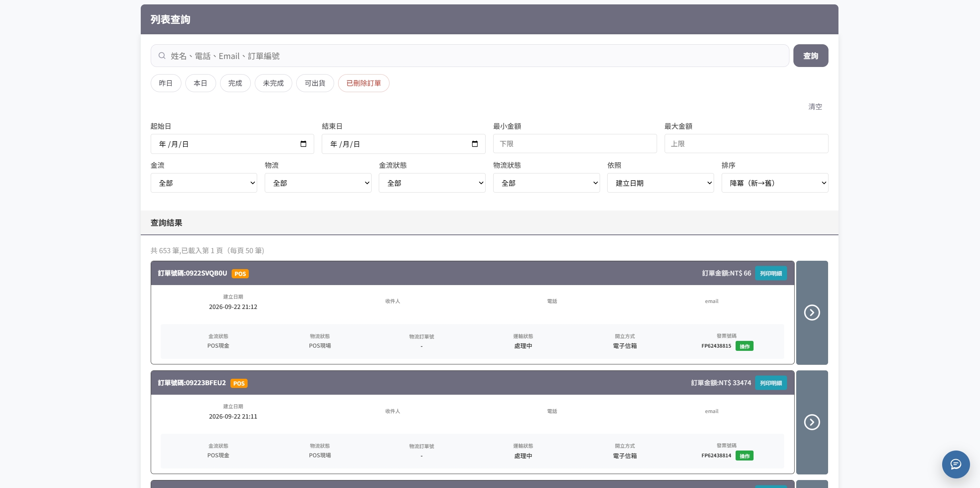Filter by 可出貨 orders chip
980x488 pixels.
(x=315, y=83)
